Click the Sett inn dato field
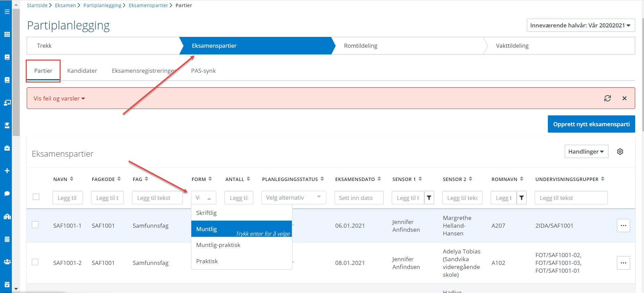 [x=359, y=198]
